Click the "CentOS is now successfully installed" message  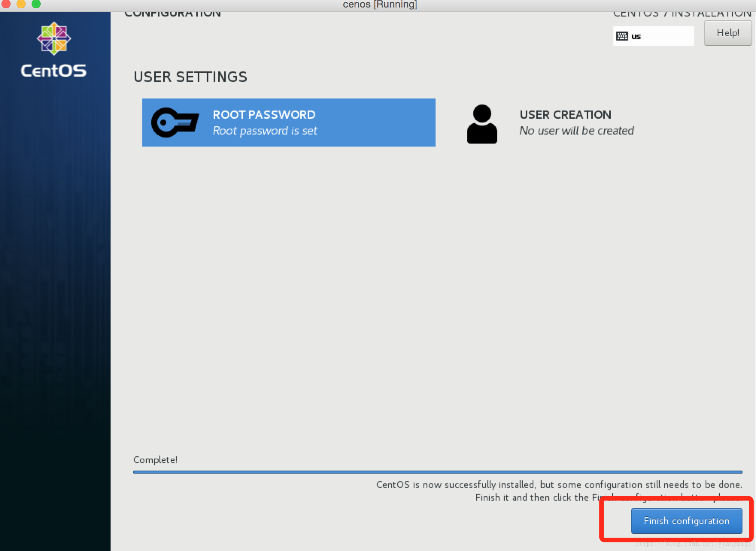559,485
